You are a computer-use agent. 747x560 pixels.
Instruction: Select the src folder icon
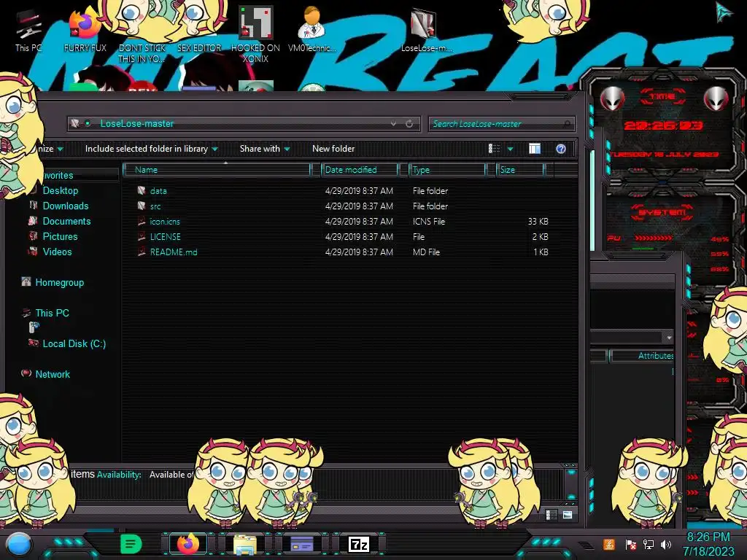[x=142, y=206]
